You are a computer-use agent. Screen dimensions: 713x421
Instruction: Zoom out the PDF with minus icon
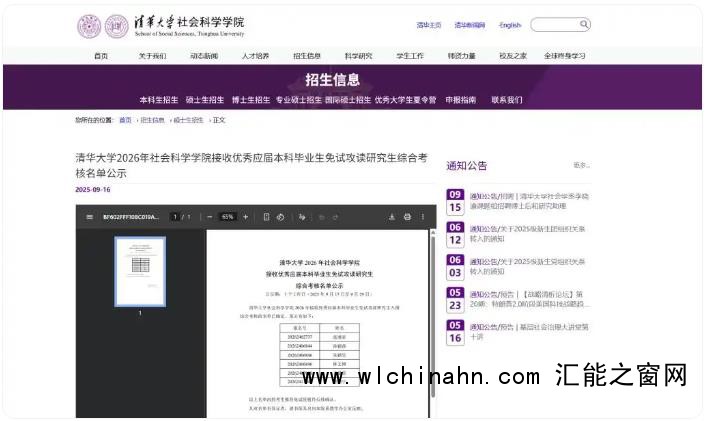pyautogui.click(x=210, y=217)
